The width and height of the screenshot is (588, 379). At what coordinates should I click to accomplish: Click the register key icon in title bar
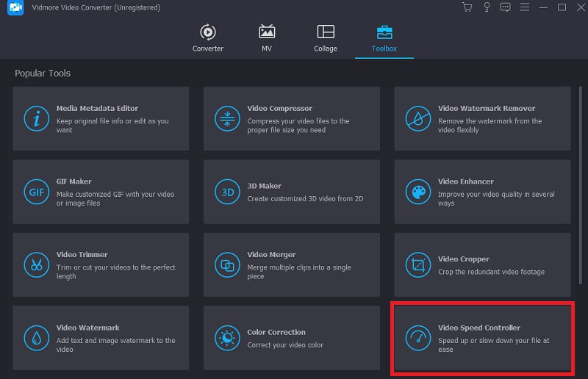tap(486, 7)
